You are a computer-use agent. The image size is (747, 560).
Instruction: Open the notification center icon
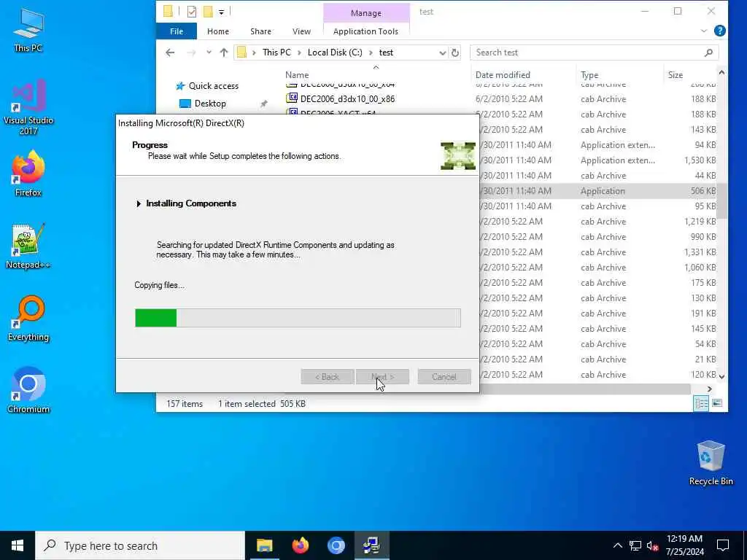tap(723, 545)
